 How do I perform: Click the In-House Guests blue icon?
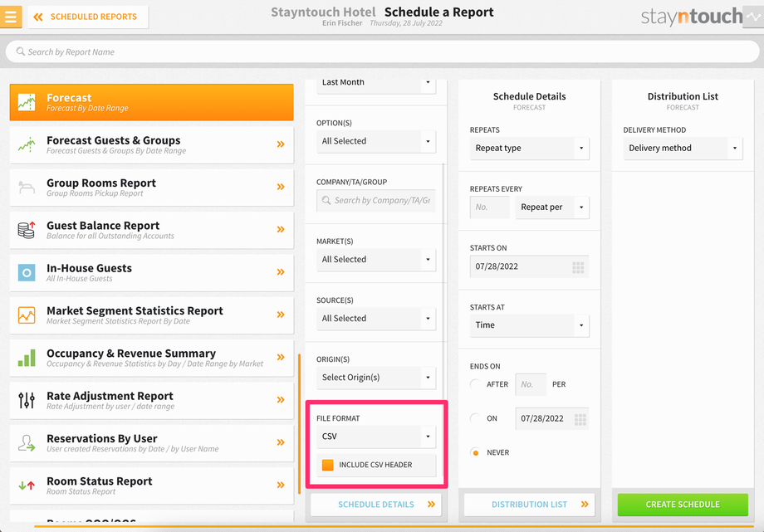click(27, 272)
